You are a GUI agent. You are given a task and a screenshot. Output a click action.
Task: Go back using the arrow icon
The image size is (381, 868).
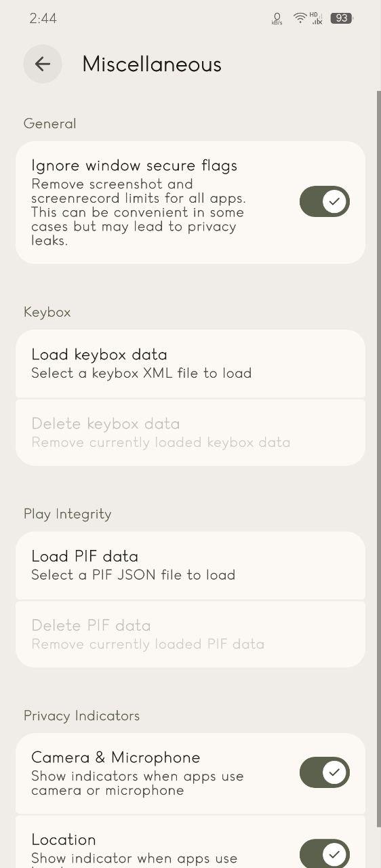(43, 64)
